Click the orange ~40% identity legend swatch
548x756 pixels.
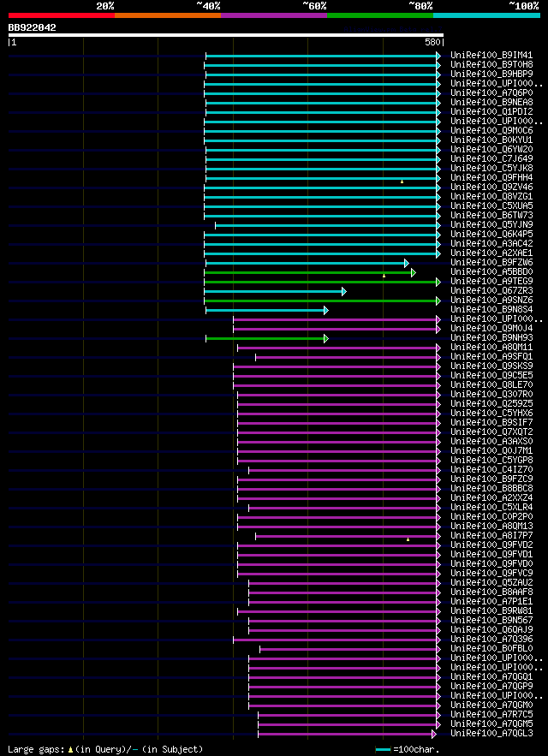(168, 15)
